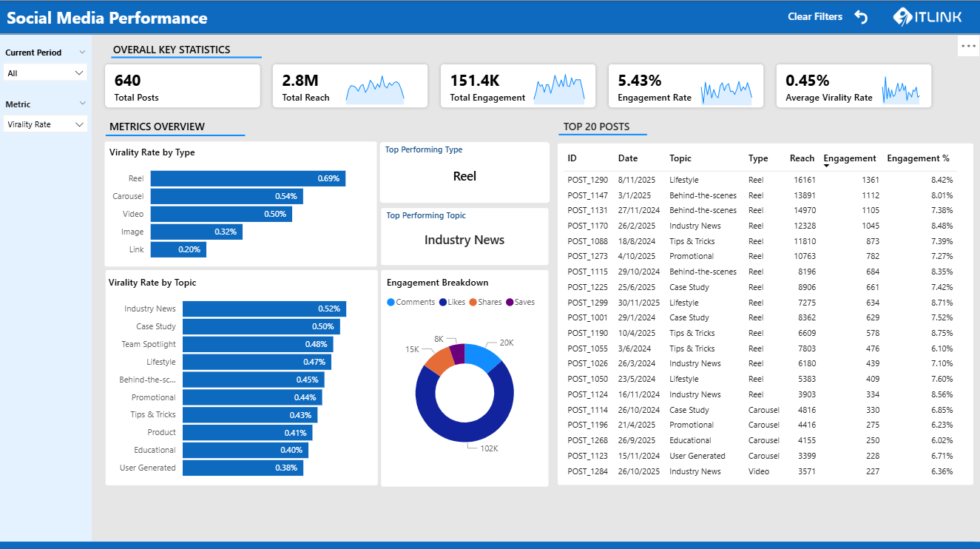The image size is (980, 549).
Task: Select the Reel bar in Virality Rate by Type
Action: point(248,178)
